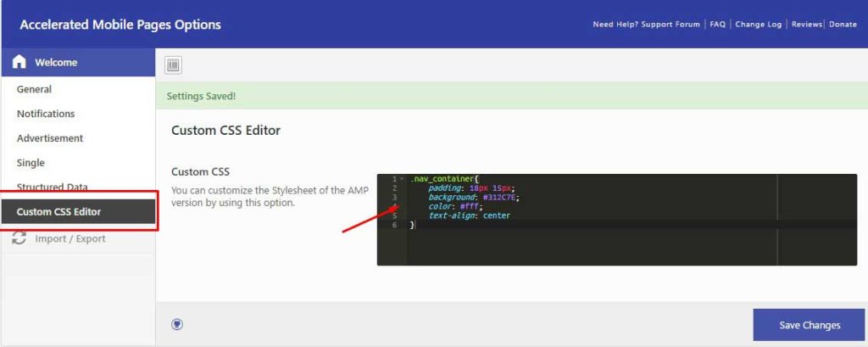Click the padding declaration on line 2
Image resolution: width=868 pixels, height=347 pixels.
coord(471,187)
